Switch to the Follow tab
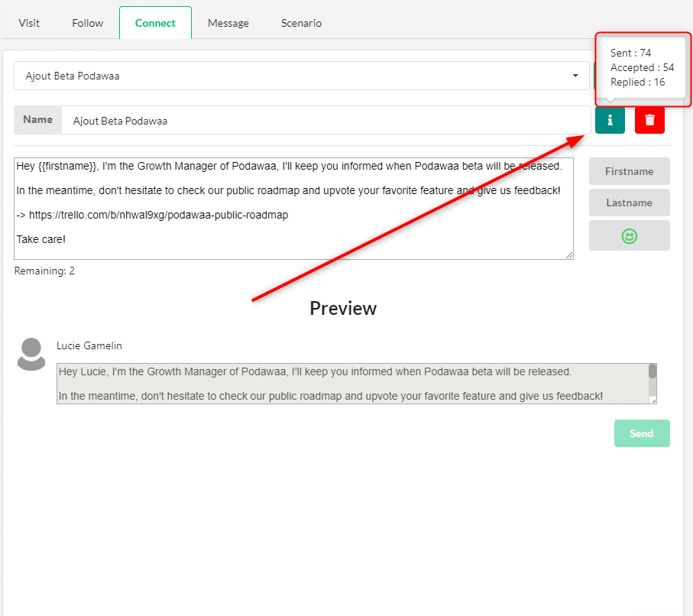This screenshot has height=616, width=693. click(x=88, y=23)
